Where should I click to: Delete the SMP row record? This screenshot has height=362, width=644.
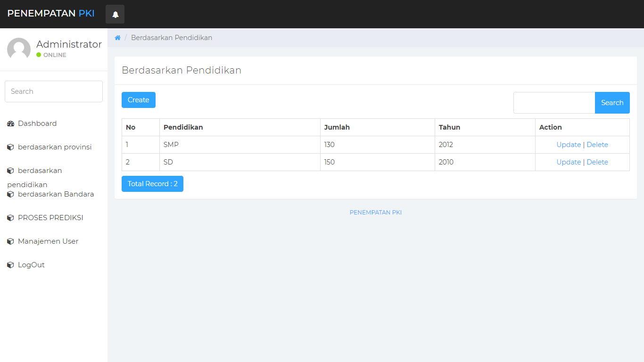[597, 145]
